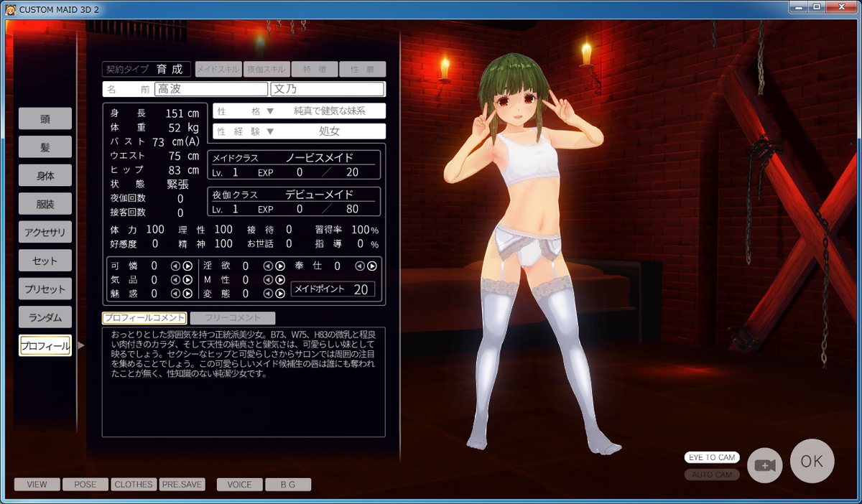Select the フリーコメント tab
Image resolution: width=862 pixels, height=504 pixels.
tap(233, 318)
